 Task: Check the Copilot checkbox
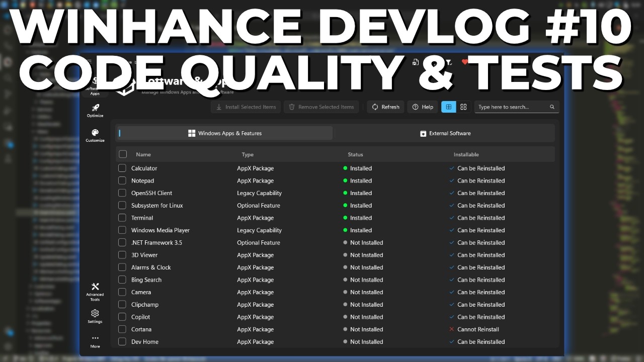tap(122, 317)
